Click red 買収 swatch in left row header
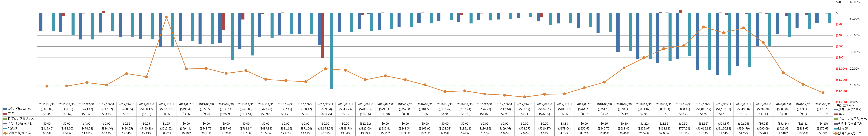868x136 pixels. tap(5, 114)
